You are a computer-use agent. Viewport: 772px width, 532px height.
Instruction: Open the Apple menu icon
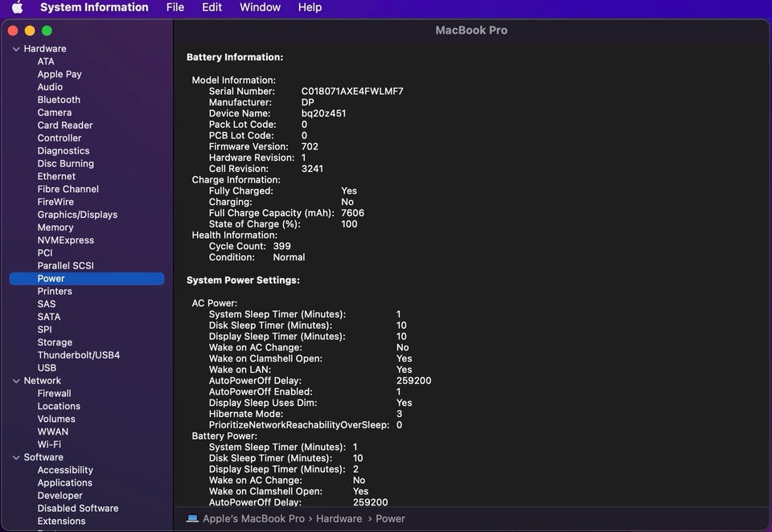point(17,7)
